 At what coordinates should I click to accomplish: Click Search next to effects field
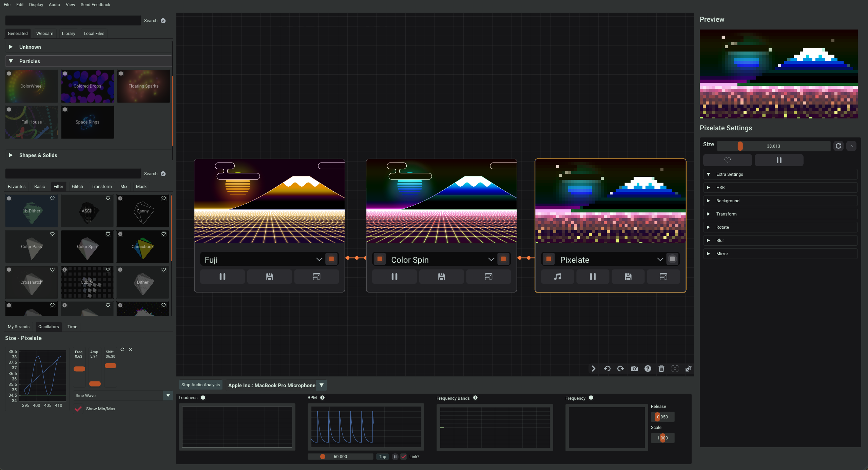point(151,174)
